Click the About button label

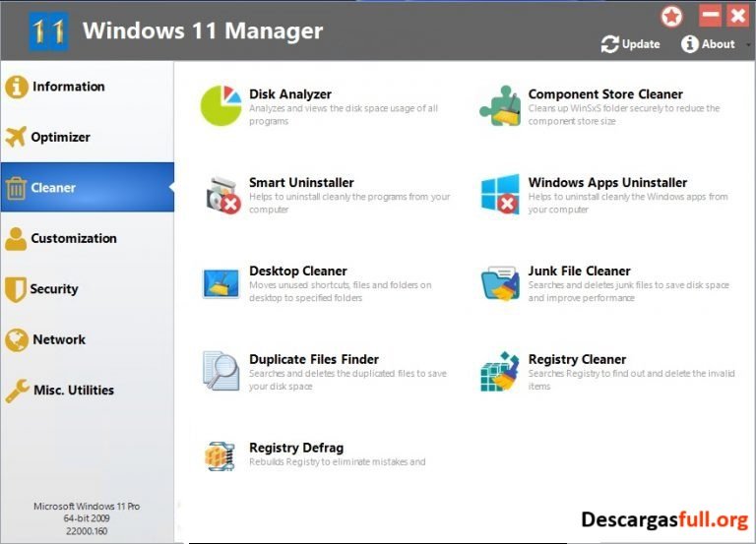pyautogui.click(x=719, y=44)
